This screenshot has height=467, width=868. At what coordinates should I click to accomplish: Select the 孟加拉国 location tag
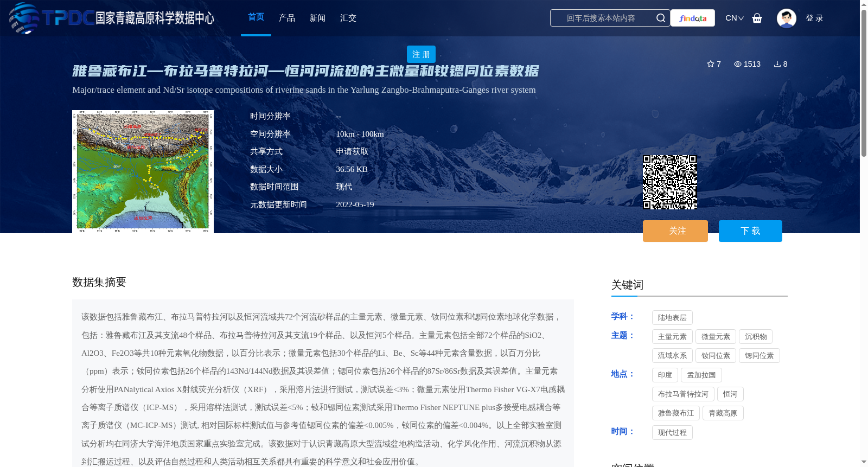[x=701, y=375]
